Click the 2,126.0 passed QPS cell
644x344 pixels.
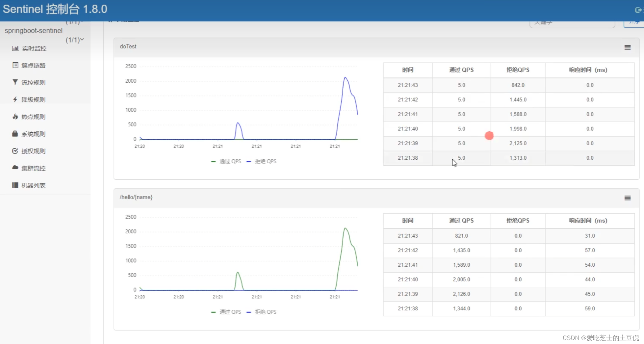click(x=461, y=294)
